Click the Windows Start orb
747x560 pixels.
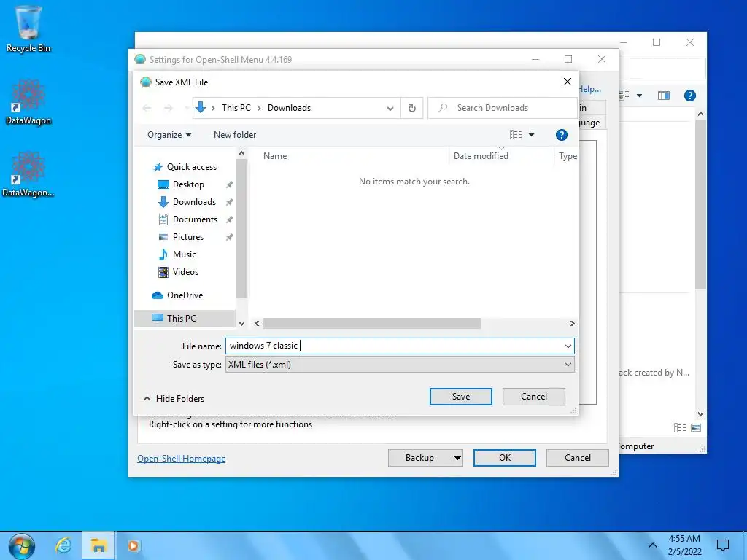pos(21,546)
